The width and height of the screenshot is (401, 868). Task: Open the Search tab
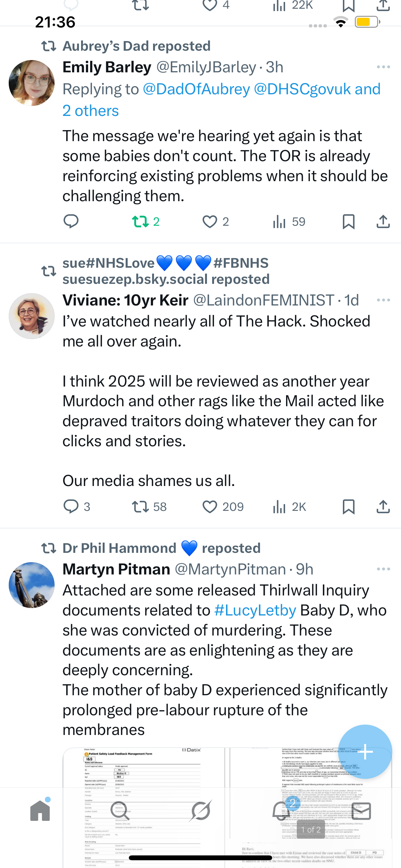120,811
